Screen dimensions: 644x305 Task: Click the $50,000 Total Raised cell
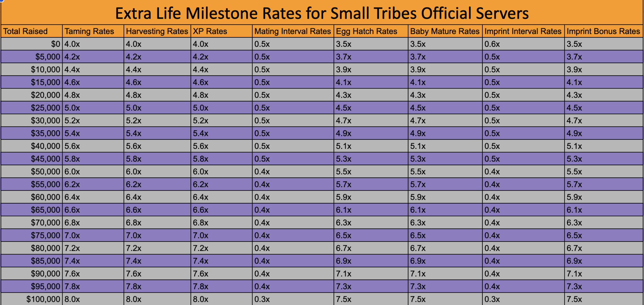point(45,172)
